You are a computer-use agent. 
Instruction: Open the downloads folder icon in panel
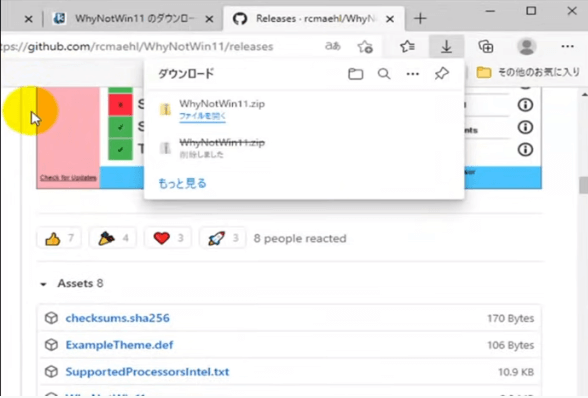point(355,74)
